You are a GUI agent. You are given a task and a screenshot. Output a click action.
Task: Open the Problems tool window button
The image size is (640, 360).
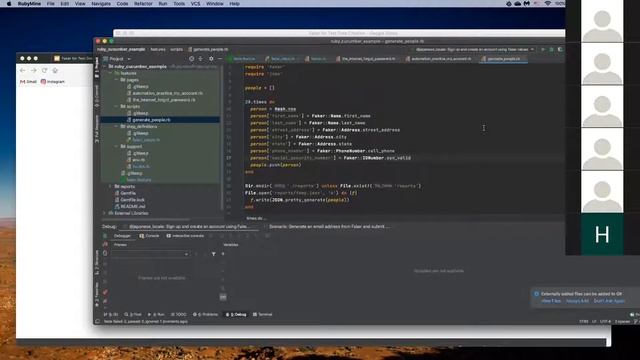coord(205,315)
